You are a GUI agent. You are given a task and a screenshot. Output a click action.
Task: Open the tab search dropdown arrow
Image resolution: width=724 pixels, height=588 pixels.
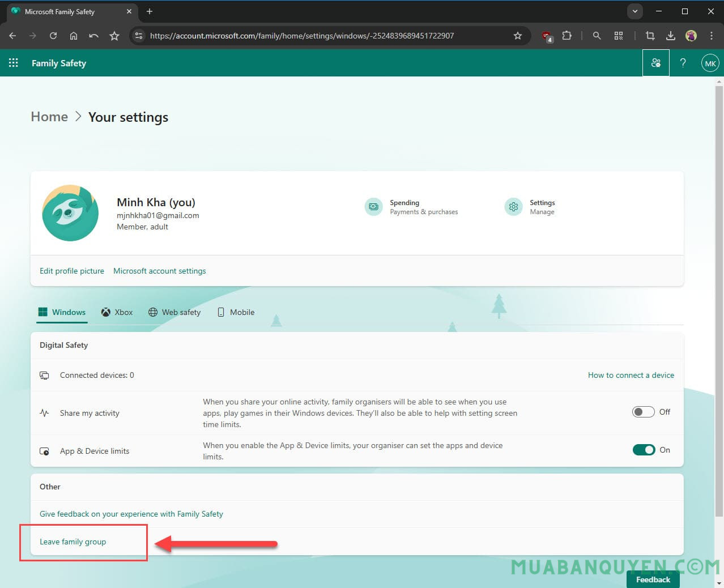[x=635, y=11]
